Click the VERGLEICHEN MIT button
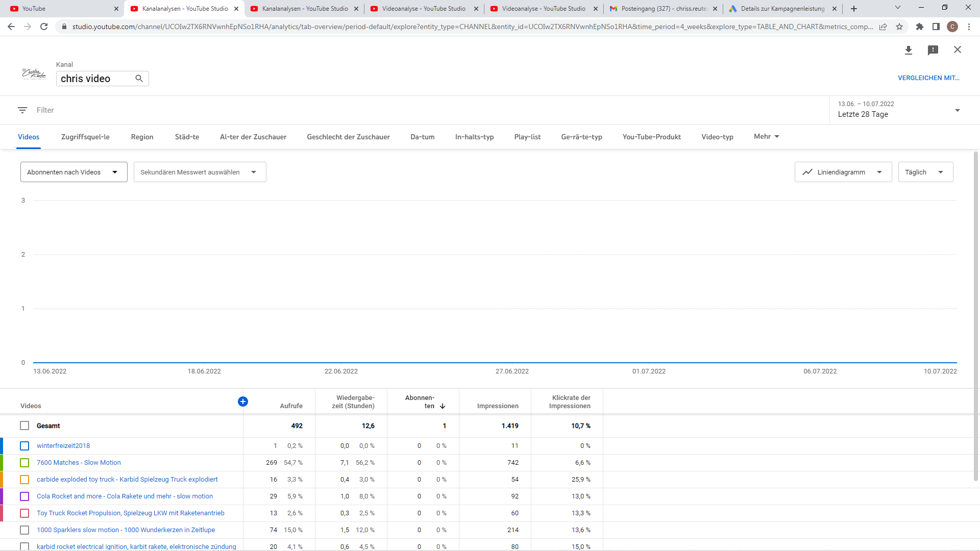This screenshot has width=980, height=551. tap(928, 78)
